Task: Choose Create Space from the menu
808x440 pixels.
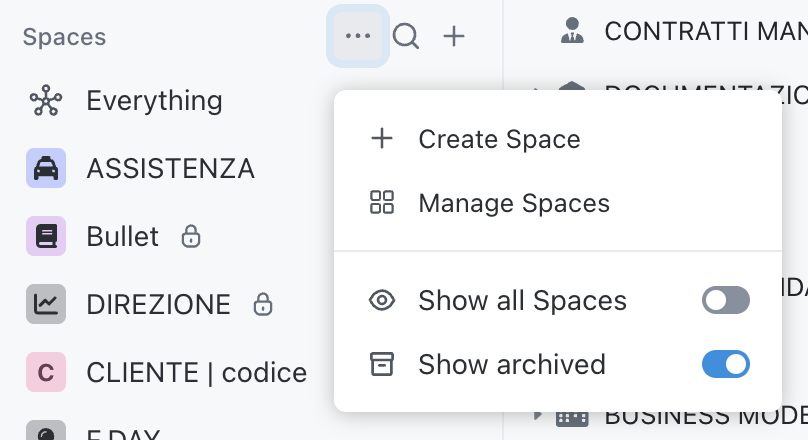Action: (499, 139)
